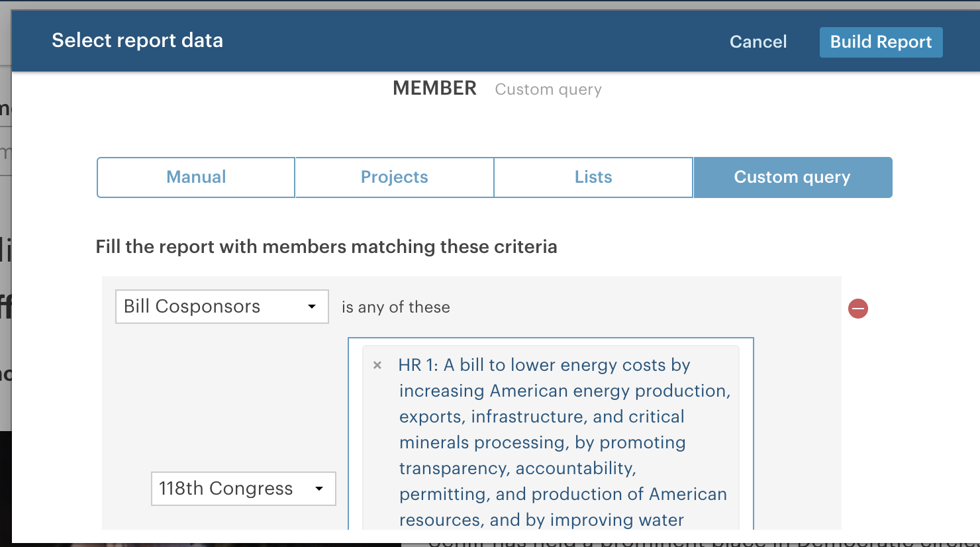Remove the HR 1 bill tag
Screen dimensions: 980x547
coord(377,365)
